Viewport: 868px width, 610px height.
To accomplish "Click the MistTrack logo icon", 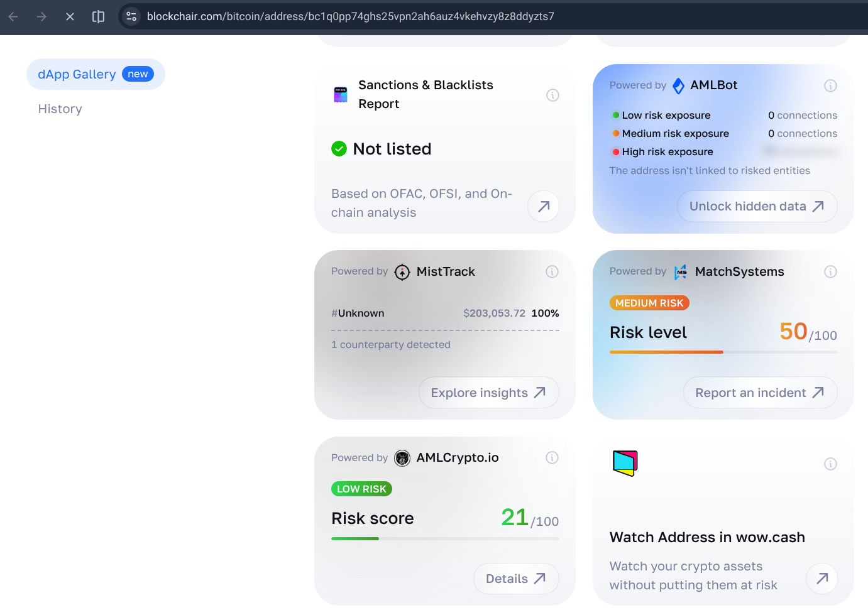I will 402,272.
